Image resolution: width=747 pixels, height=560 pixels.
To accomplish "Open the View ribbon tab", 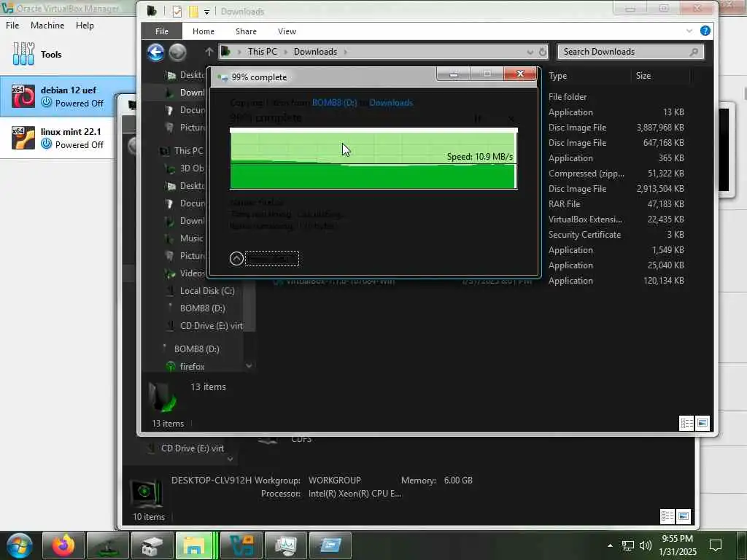I will click(287, 31).
